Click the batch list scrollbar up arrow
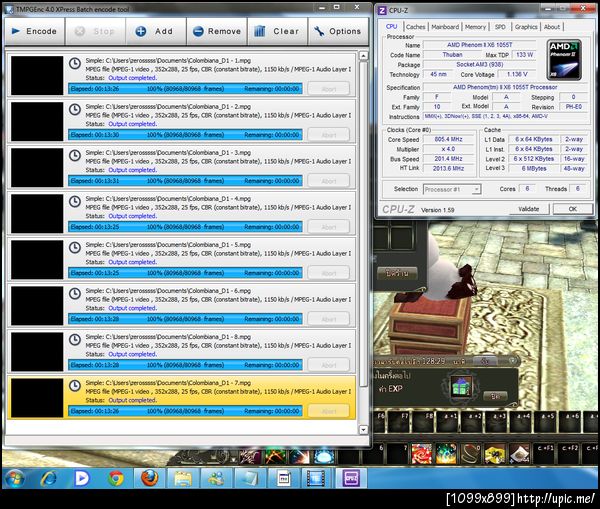Viewport: 600px width, 509px height. pos(364,56)
